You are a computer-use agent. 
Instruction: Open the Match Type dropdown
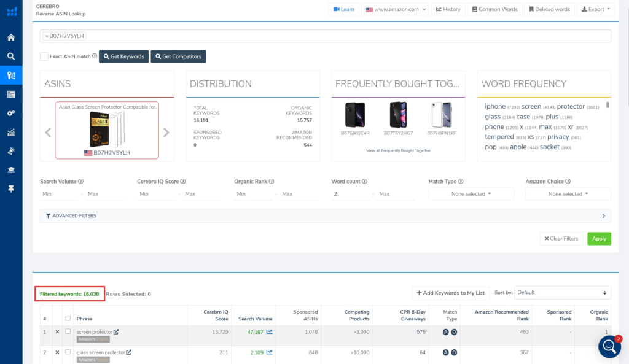coord(471,194)
